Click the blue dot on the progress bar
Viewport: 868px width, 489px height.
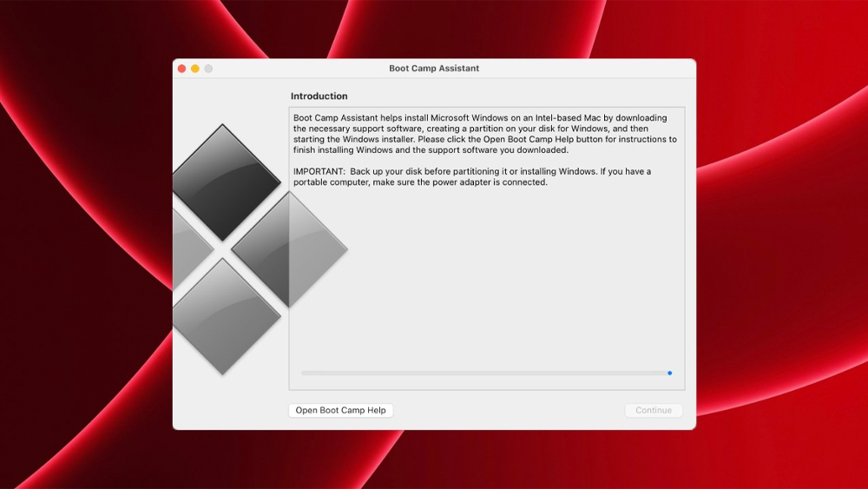tap(669, 373)
